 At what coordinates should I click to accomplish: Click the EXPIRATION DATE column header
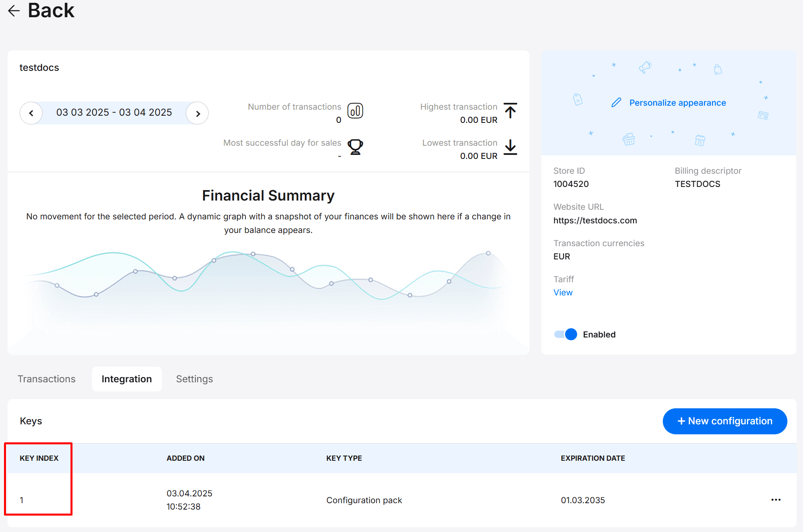pos(593,458)
